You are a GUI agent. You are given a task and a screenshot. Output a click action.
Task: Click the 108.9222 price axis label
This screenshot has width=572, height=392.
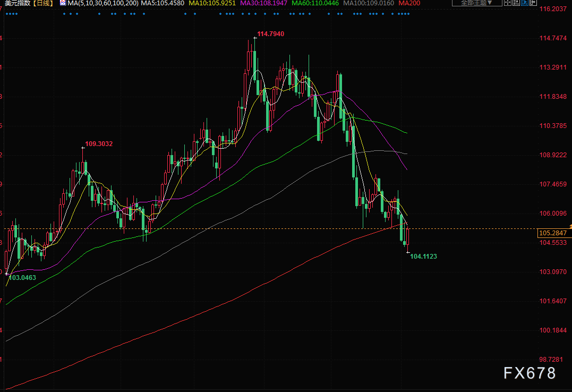click(553, 155)
